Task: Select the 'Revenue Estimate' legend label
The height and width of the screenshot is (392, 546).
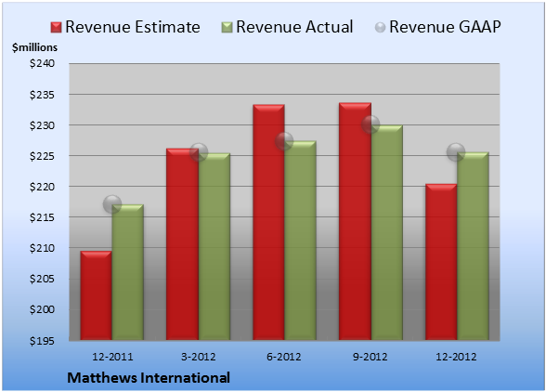Action: 133,27
